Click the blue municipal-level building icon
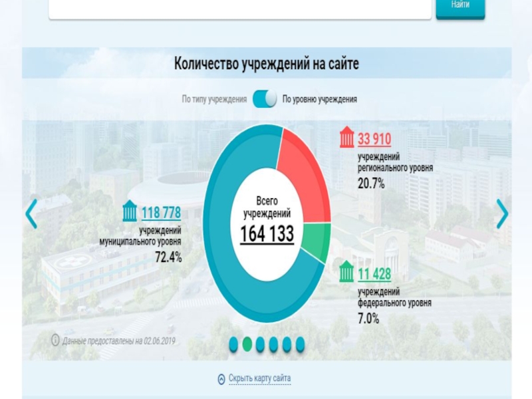 pyautogui.click(x=130, y=213)
